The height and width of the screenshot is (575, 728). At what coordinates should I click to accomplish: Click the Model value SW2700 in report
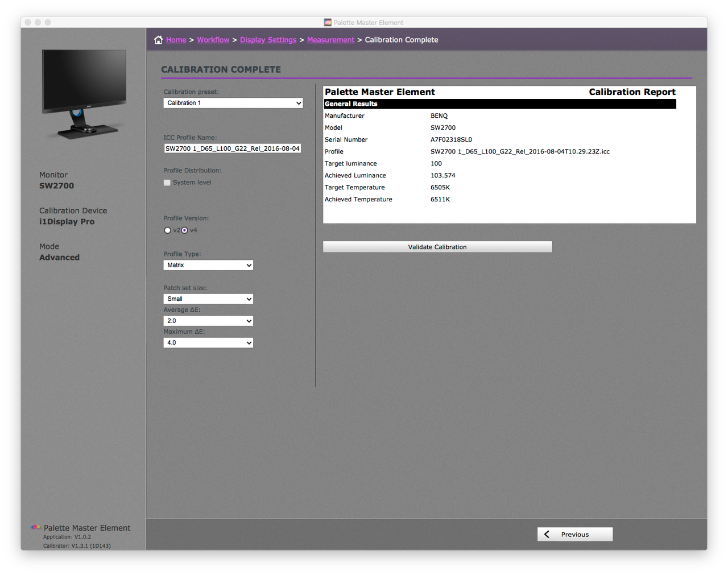tap(443, 128)
